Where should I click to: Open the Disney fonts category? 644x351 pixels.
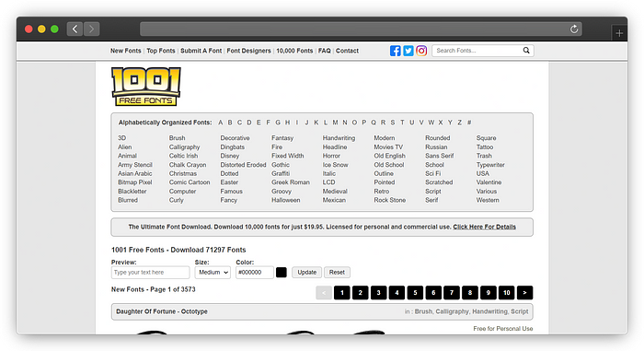(x=230, y=156)
